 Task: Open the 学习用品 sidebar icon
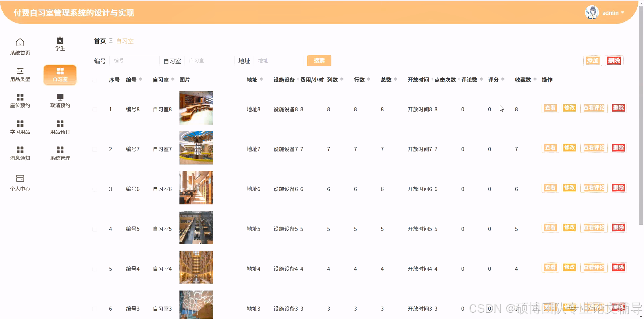pos(20,124)
